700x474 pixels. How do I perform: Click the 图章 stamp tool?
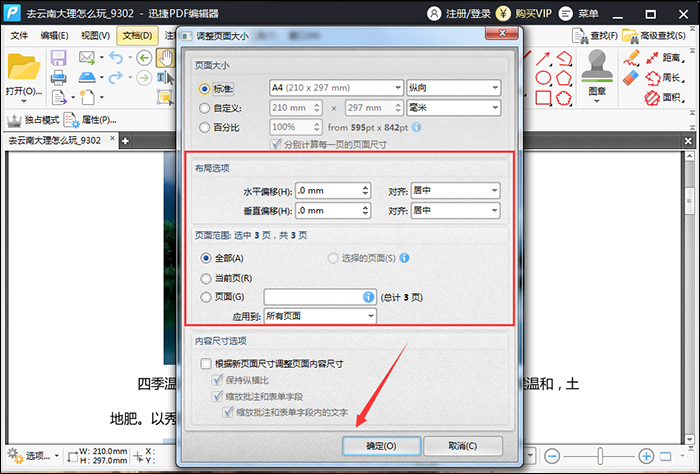coord(597,72)
